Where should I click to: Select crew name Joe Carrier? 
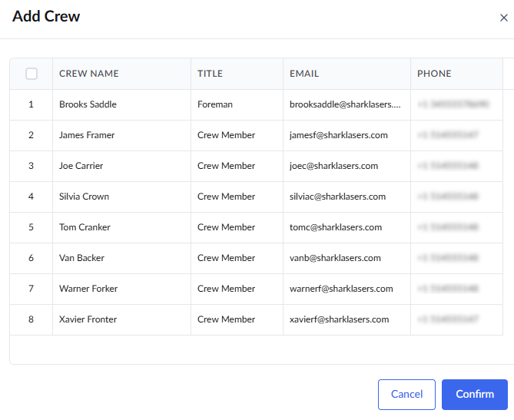81,166
